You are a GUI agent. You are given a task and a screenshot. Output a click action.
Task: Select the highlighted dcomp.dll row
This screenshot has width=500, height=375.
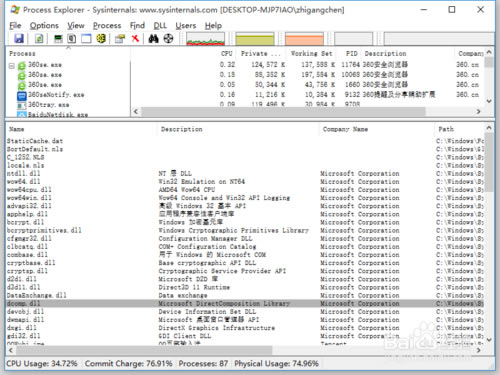click(x=245, y=304)
